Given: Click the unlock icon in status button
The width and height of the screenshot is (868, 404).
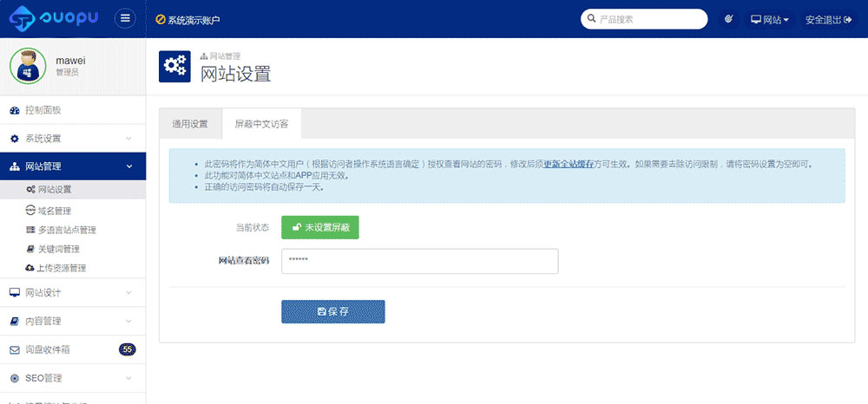Looking at the screenshot, I should click(297, 228).
